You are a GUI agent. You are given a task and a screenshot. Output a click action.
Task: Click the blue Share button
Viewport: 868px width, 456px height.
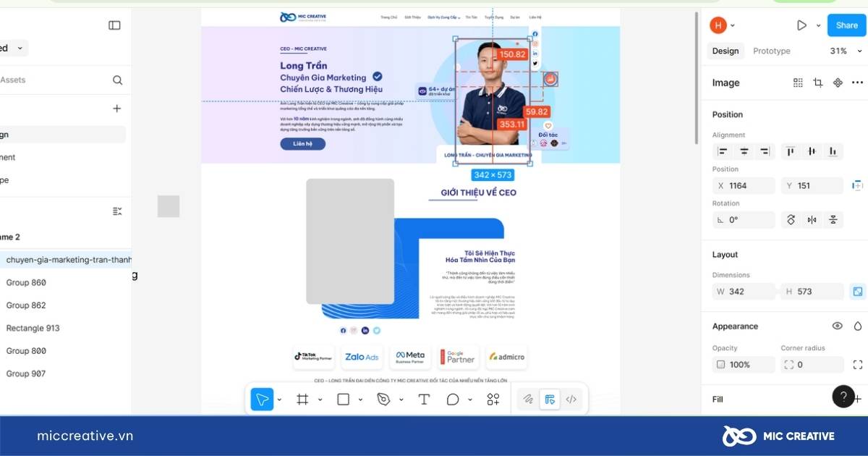pos(846,25)
